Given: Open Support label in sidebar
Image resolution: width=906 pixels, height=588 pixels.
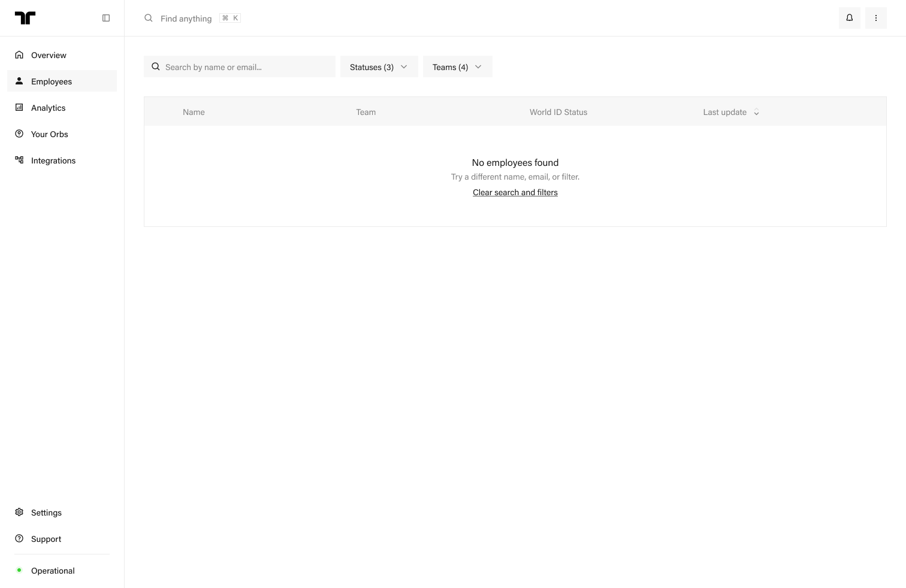Looking at the screenshot, I should (x=46, y=539).
